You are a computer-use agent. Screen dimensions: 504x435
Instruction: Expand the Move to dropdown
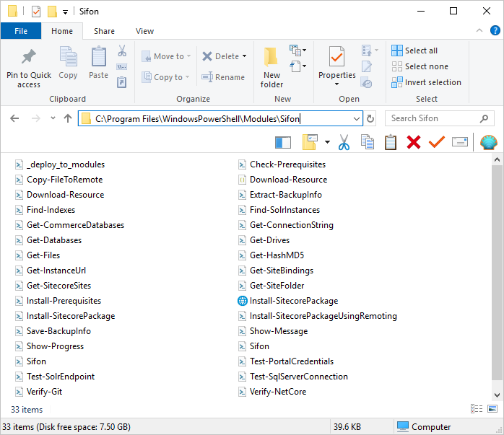(x=188, y=56)
